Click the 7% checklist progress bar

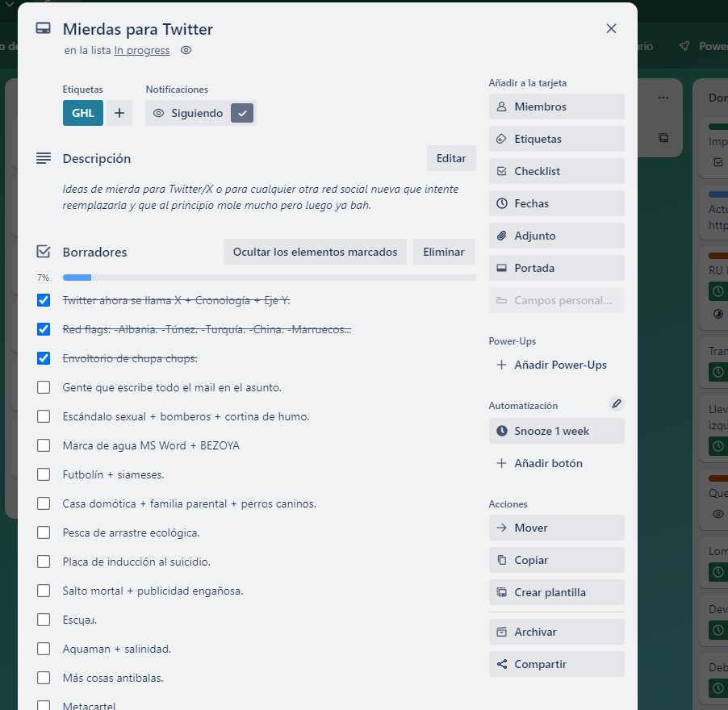(270, 278)
